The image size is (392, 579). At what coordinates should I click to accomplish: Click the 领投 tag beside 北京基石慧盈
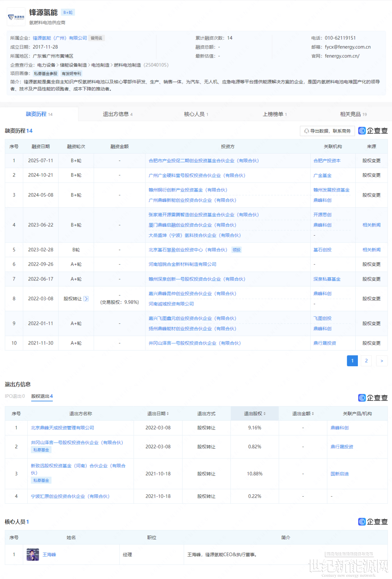[237, 250]
